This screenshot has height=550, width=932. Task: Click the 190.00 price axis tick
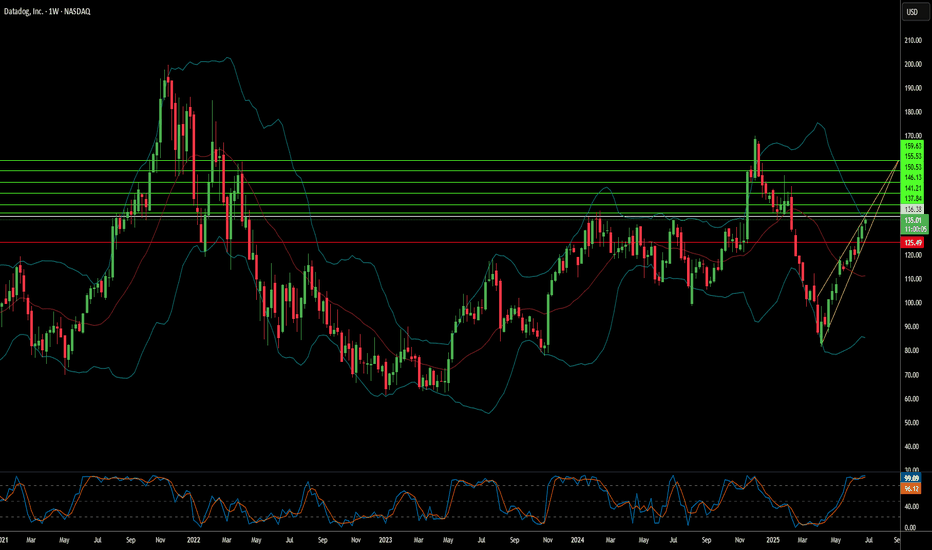tap(912, 88)
